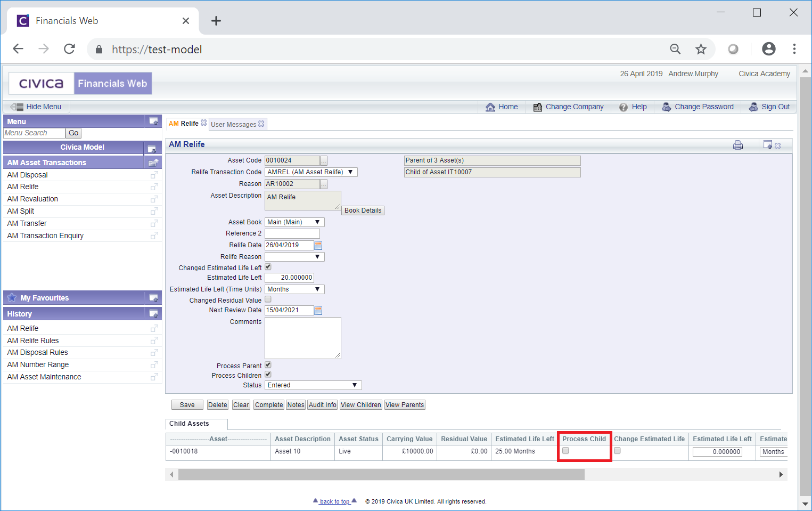The image size is (812, 511).
Task: Click the scroll right arrow of child grid
Action: (781, 474)
